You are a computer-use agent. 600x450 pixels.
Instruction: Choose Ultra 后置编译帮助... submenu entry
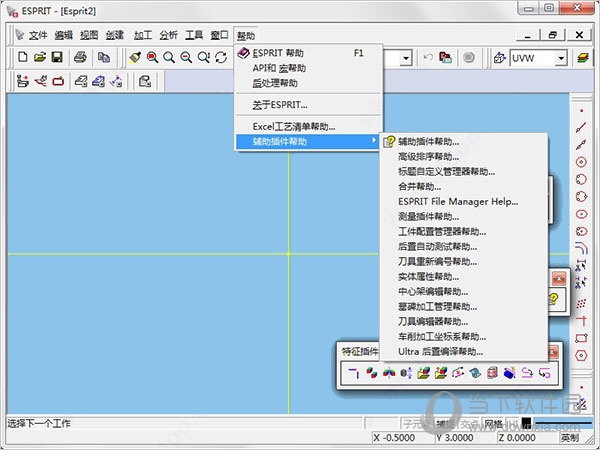click(x=463, y=351)
